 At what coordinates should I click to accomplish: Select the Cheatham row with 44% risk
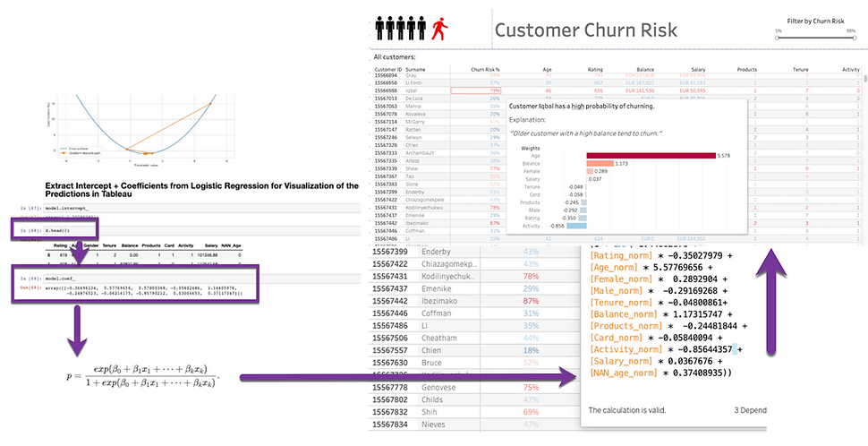[x=475, y=338]
